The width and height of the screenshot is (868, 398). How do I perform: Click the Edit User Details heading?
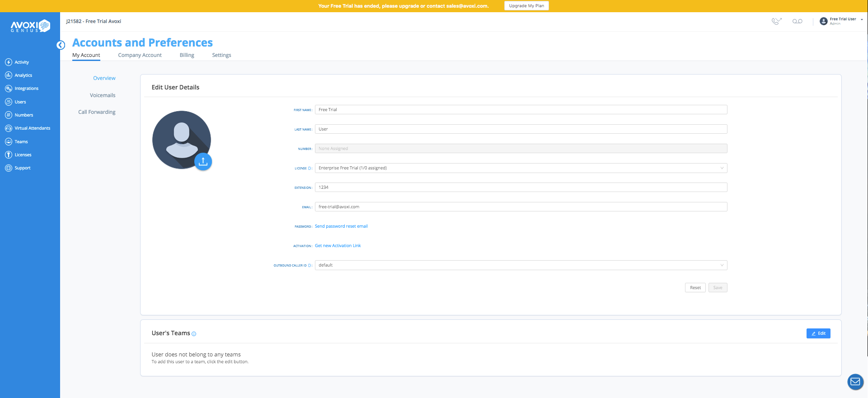click(x=175, y=87)
